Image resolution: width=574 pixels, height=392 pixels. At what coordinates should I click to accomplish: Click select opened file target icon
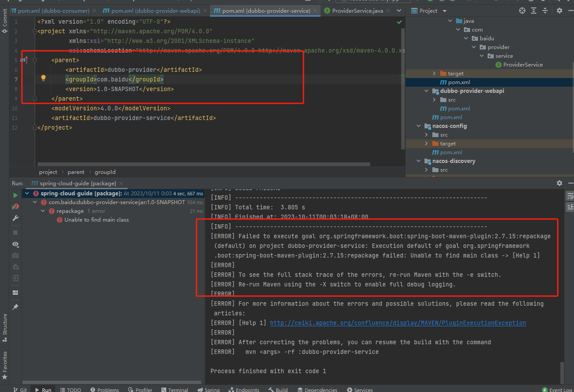click(522, 11)
